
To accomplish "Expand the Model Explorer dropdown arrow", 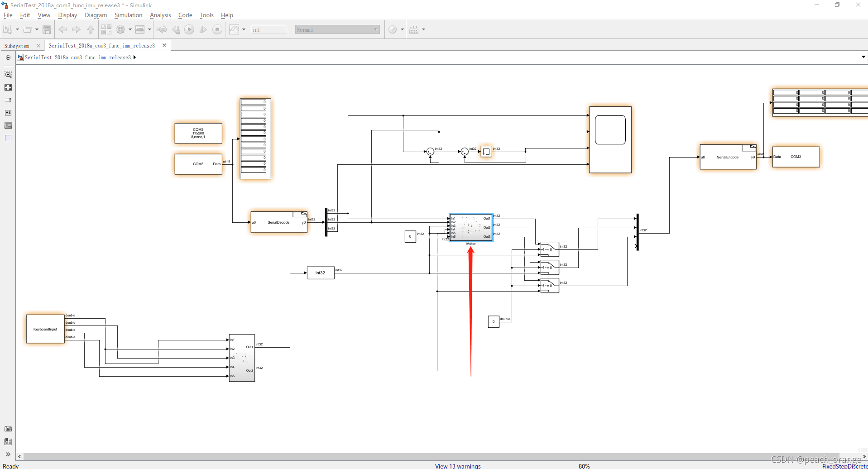I will (149, 29).
